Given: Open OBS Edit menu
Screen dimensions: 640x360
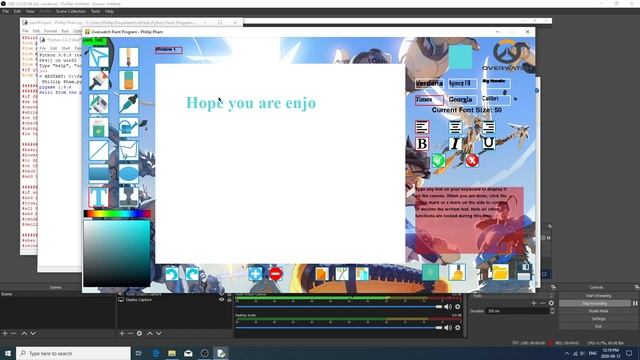Looking at the screenshot, I should (17, 11).
